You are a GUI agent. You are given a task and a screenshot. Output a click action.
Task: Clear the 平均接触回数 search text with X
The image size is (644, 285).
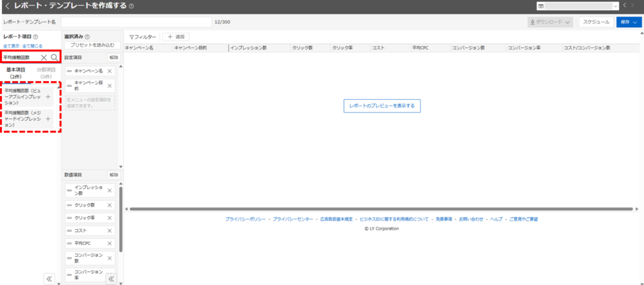(x=44, y=57)
